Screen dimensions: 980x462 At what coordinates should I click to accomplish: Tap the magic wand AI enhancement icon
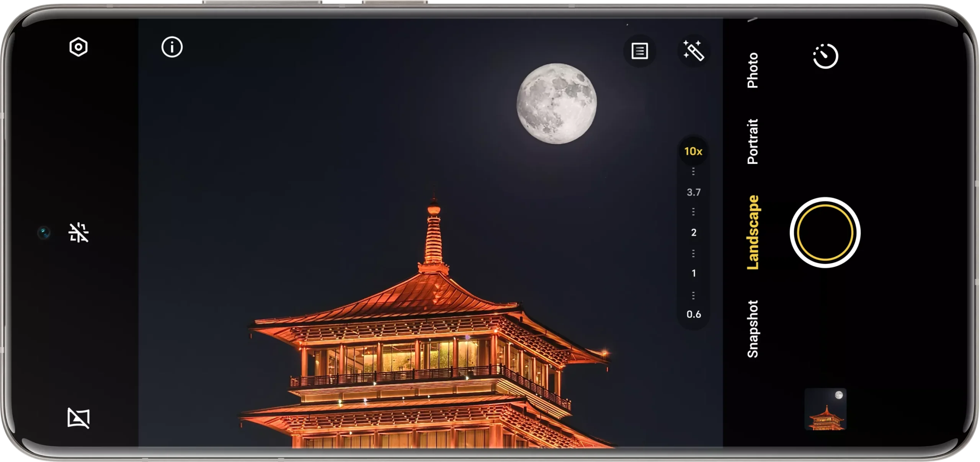tap(693, 50)
